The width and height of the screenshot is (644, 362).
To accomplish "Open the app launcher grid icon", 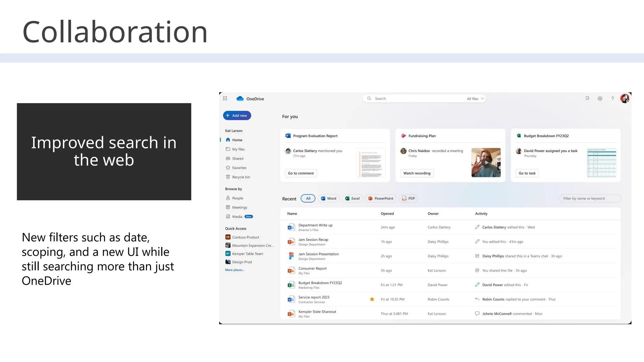I will [225, 98].
